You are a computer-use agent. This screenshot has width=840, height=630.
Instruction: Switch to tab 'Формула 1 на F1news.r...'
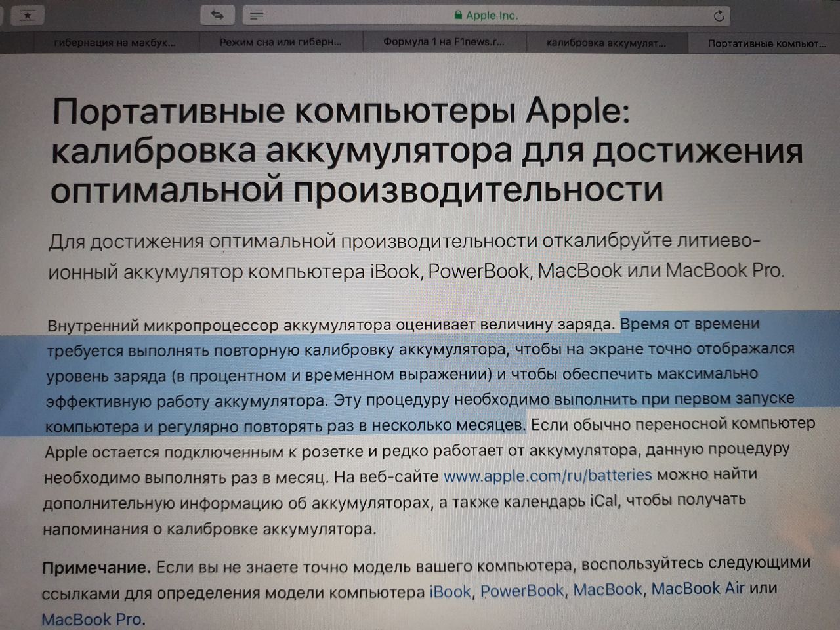point(444,43)
